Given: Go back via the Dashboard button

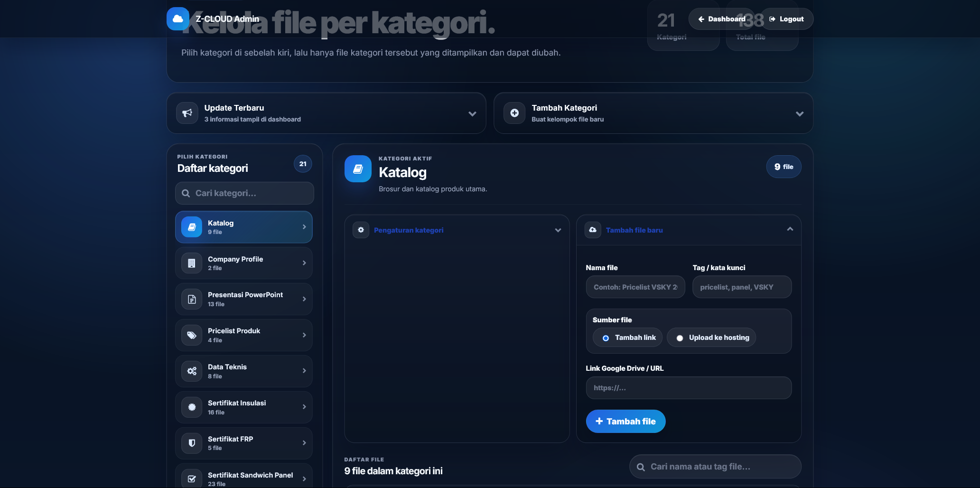Looking at the screenshot, I should point(721,19).
